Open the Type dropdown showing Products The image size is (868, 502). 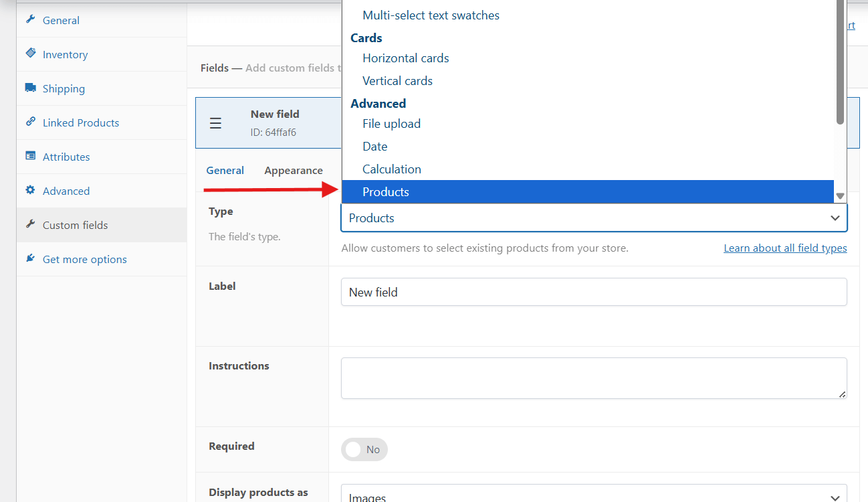coord(593,218)
